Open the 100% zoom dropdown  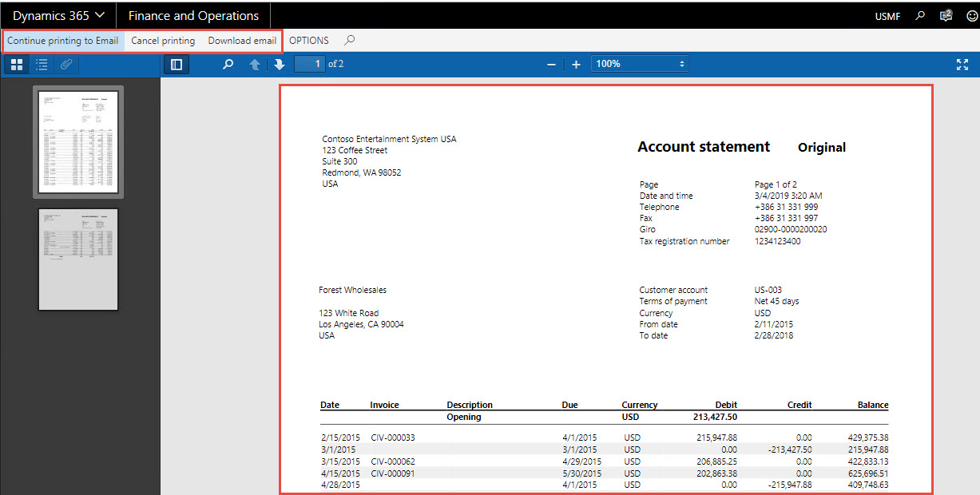pyautogui.click(x=640, y=64)
